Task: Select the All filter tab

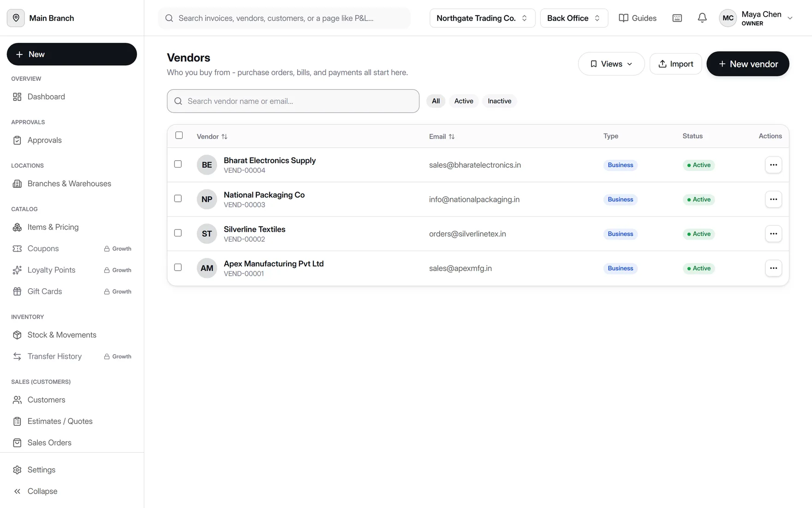Action: pyautogui.click(x=436, y=101)
